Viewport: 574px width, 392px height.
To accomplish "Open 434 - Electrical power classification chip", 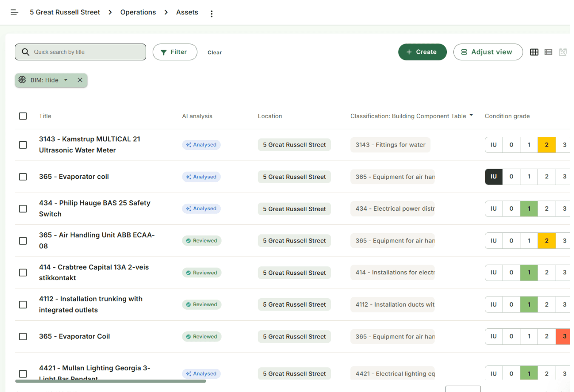I will click(x=392, y=209).
